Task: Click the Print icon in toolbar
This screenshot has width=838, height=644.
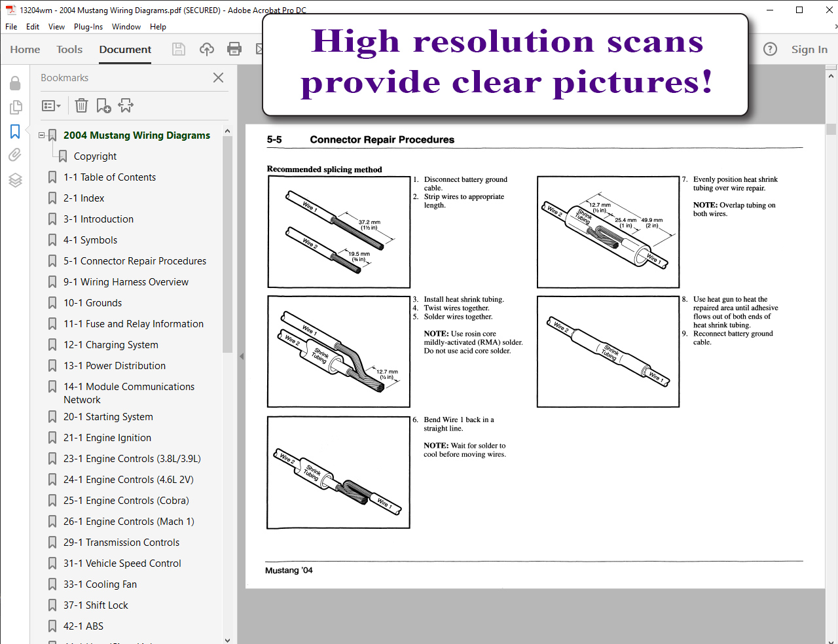Action: pos(234,49)
